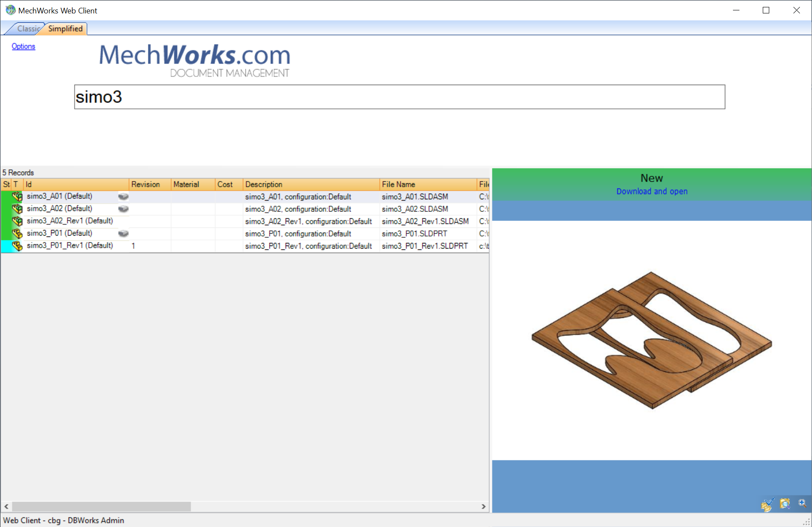Select row simo3_A01 (Default)
The width and height of the screenshot is (812, 527).
[245, 197]
